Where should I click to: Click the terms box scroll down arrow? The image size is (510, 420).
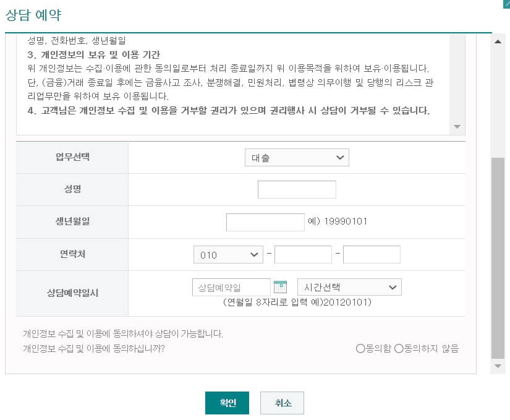457,127
